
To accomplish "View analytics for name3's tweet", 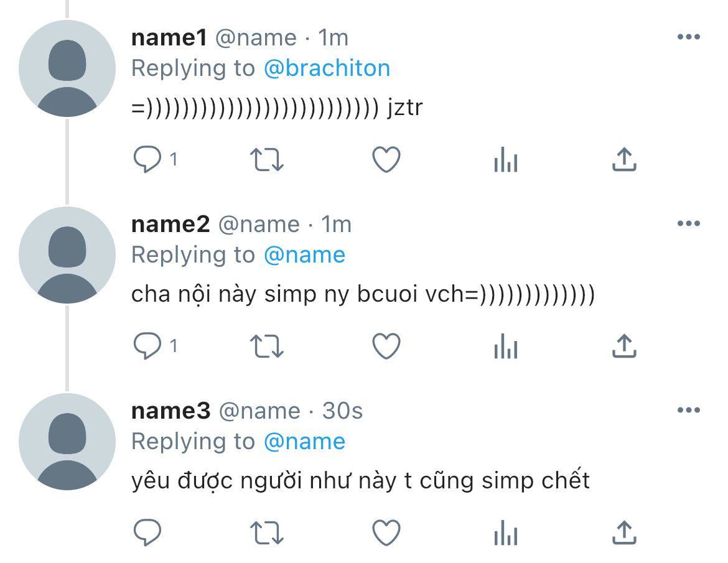I will (x=506, y=533).
